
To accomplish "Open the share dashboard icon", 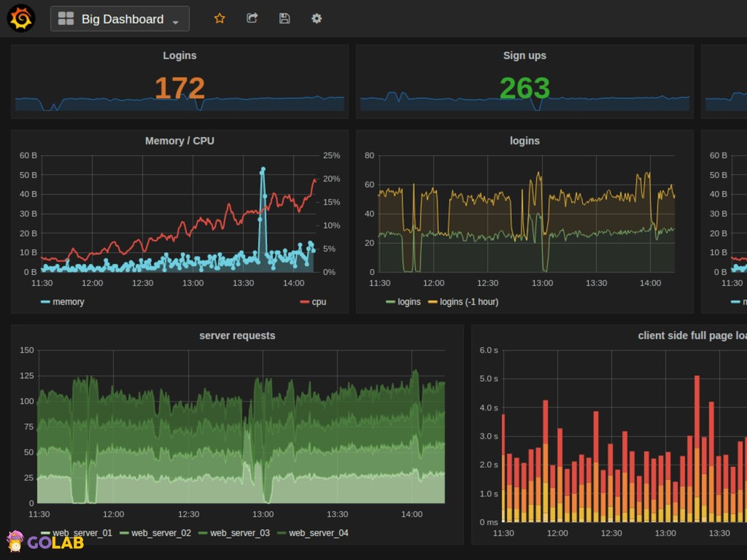I will (252, 18).
